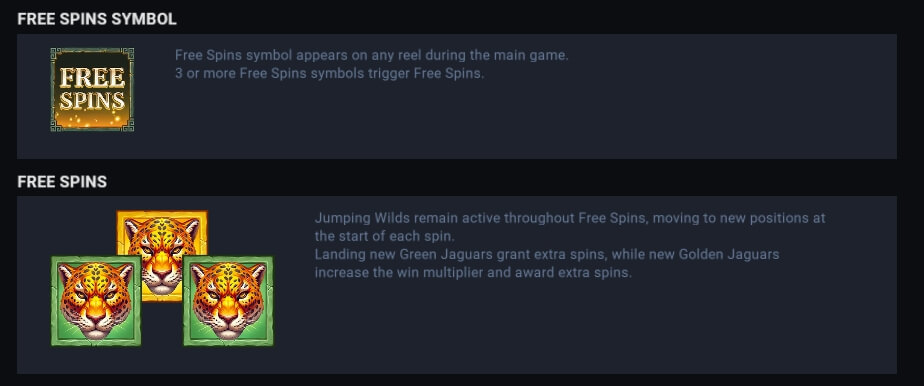Image resolution: width=924 pixels, height=386 pixels.
Task: Click the FREE SPINS section heading
Action: [x=62, y=182]
